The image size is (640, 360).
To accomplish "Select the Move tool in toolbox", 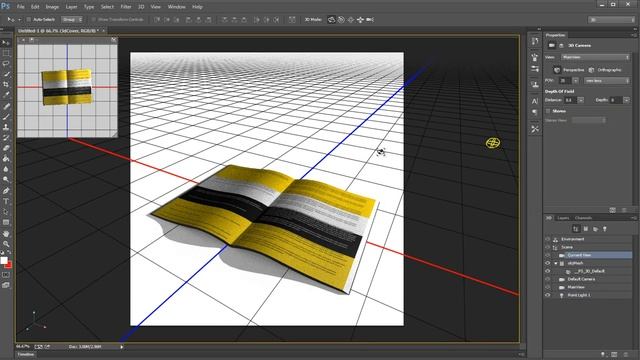I will click(x=6, y=42).
